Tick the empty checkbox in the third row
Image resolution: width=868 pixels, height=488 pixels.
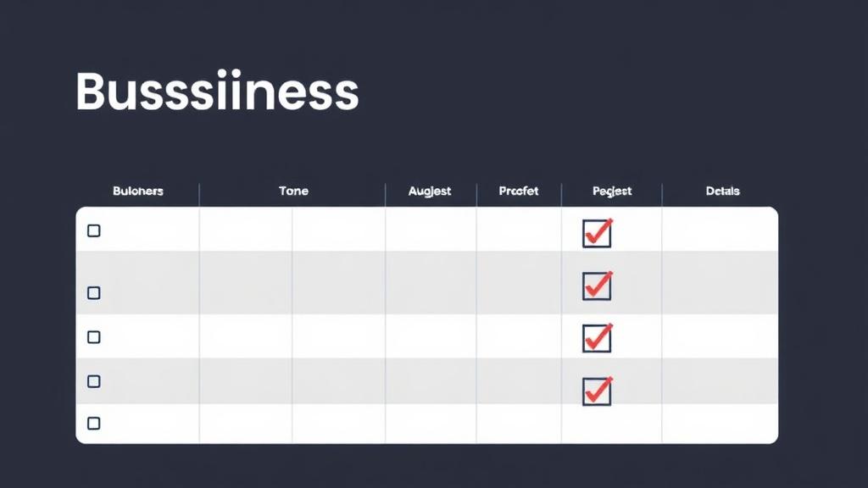coord(93,337)
